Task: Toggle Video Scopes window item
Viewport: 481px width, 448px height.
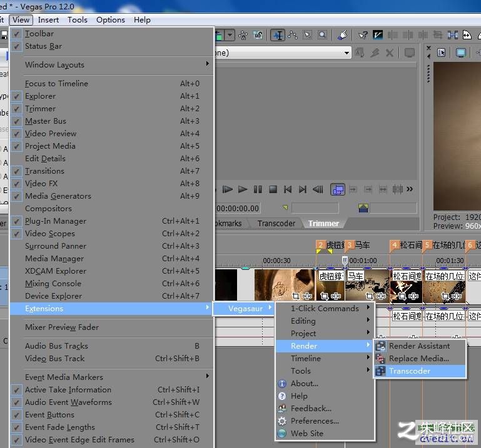Action: tap(112, 234)
